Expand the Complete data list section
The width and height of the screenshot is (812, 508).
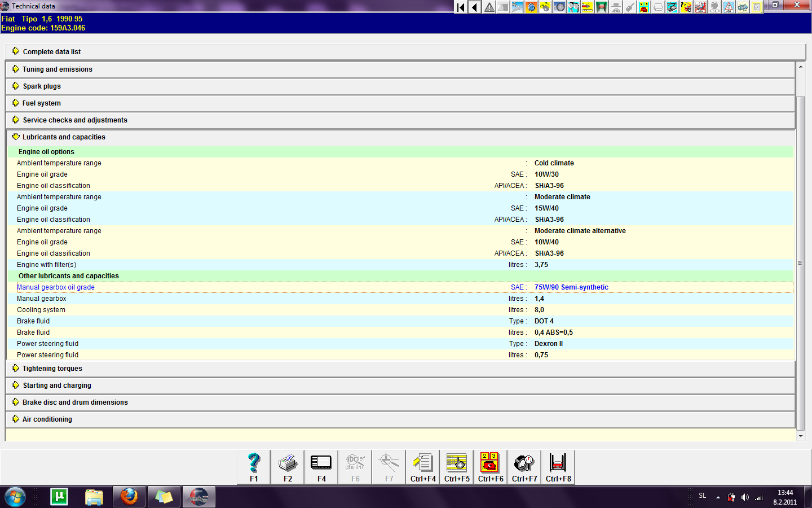[405, 51]
